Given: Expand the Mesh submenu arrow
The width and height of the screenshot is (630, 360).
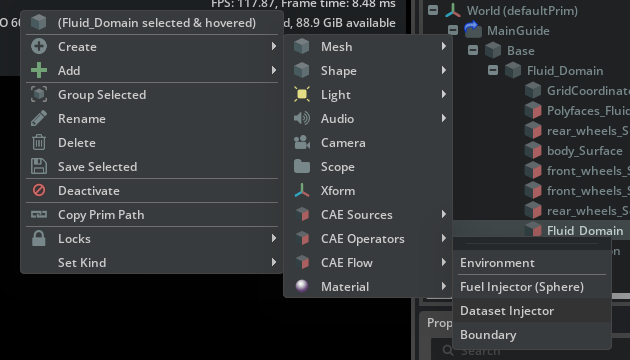Looking at the screenshot, I should [x=444, y=47].
